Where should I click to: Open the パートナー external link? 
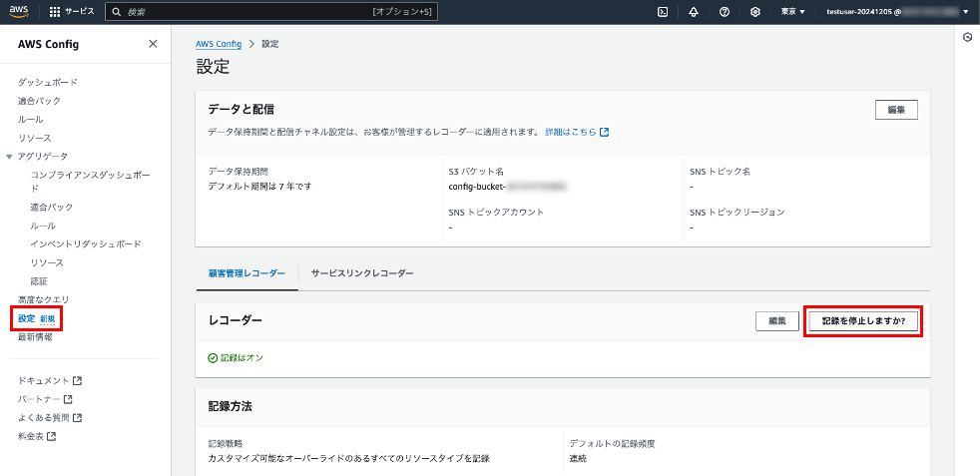45,399
